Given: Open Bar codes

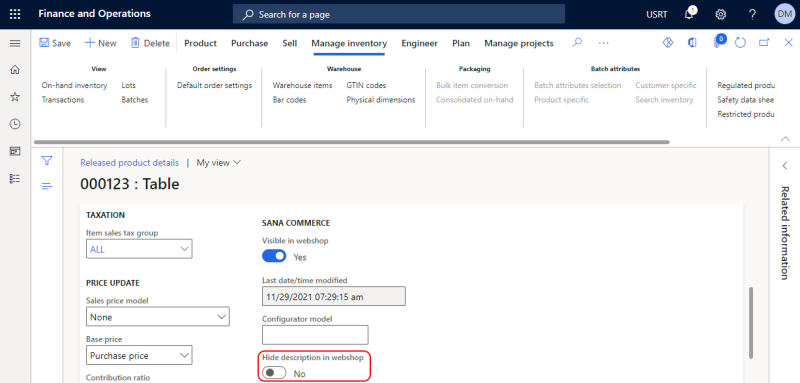Looking at the screenshot, I should (289, 99).
